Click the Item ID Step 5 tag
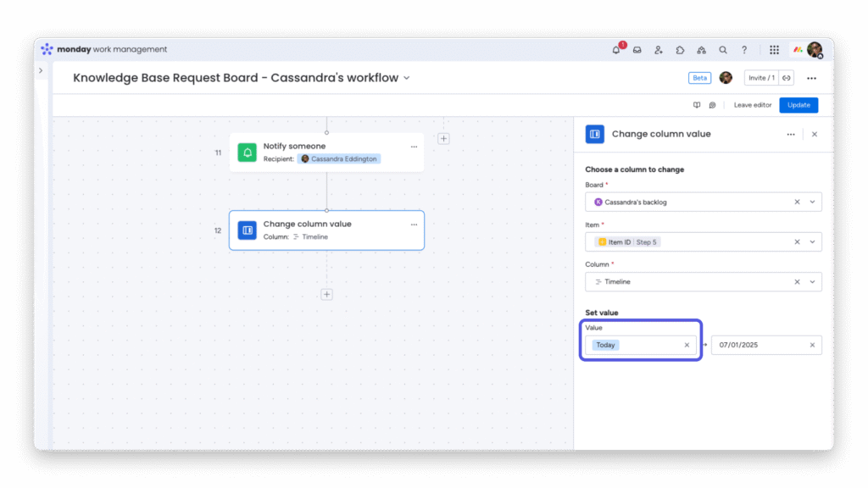The width and height of the screenshot is (868, 488). tap(627, 241)
